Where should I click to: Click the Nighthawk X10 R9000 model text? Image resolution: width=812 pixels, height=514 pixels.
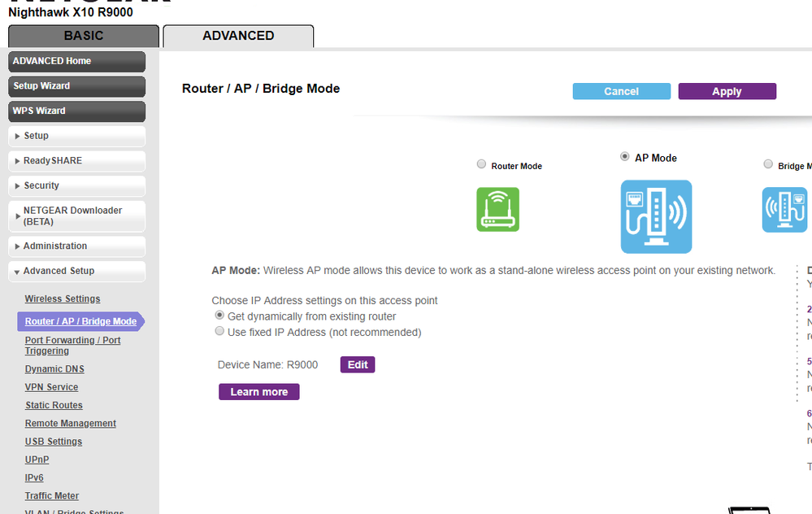[x=71, y=12]
